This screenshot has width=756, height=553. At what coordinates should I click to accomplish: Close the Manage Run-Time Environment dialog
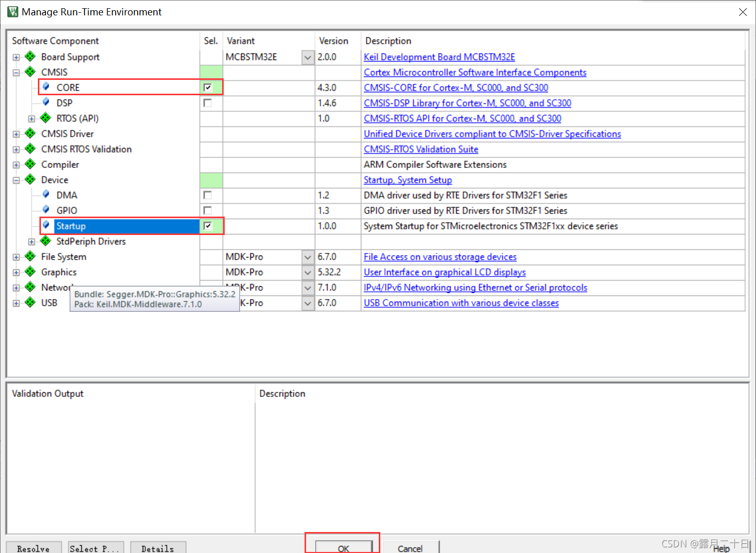pos(743,12)
